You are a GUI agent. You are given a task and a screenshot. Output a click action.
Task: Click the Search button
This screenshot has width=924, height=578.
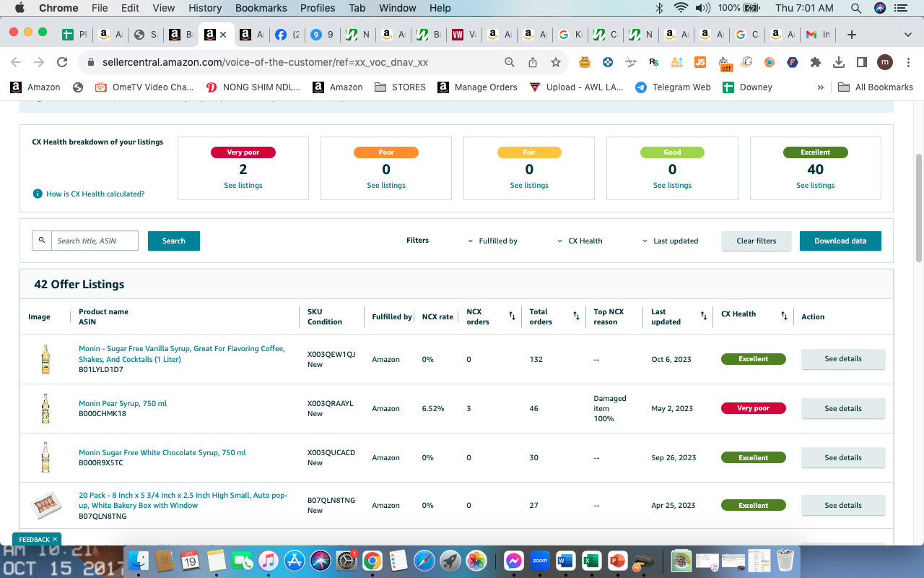click(x=174, y=241)
